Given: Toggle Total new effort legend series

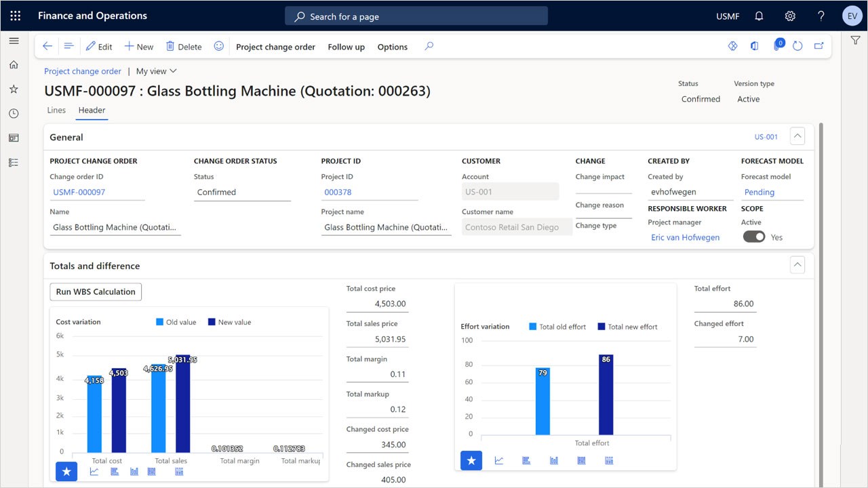Looking at the screenshot, I should [x=627, y=327].
